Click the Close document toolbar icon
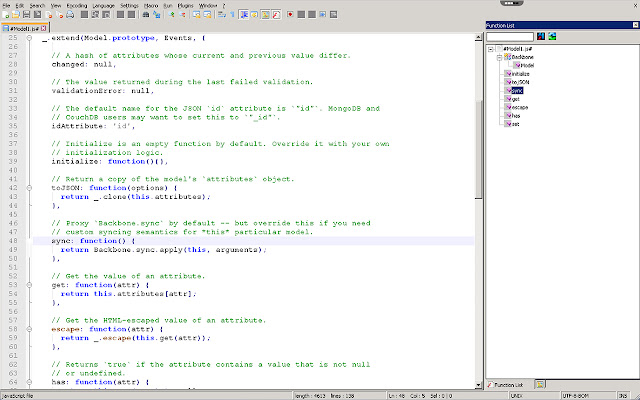 pos(49,15)
